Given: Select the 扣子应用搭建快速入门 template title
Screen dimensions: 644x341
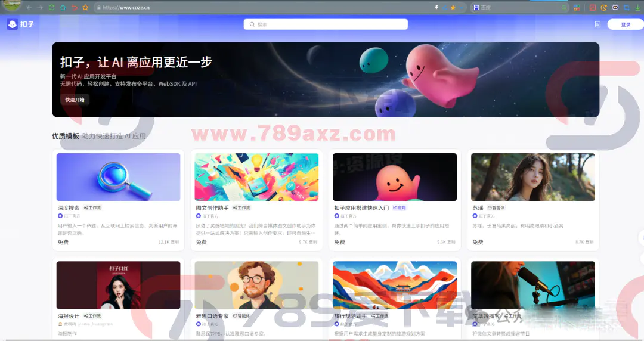Looking at the screenshot, I should (361, 208).
